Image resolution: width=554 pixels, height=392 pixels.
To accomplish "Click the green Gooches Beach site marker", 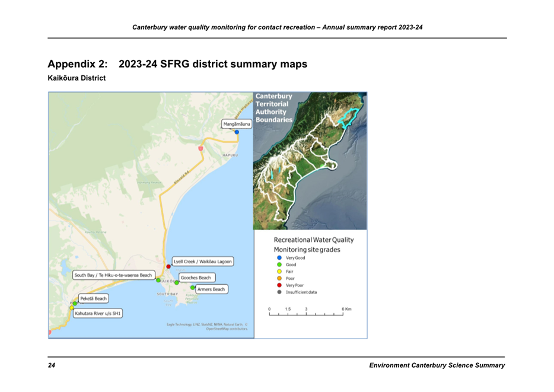I will click(x=176, y=282).
